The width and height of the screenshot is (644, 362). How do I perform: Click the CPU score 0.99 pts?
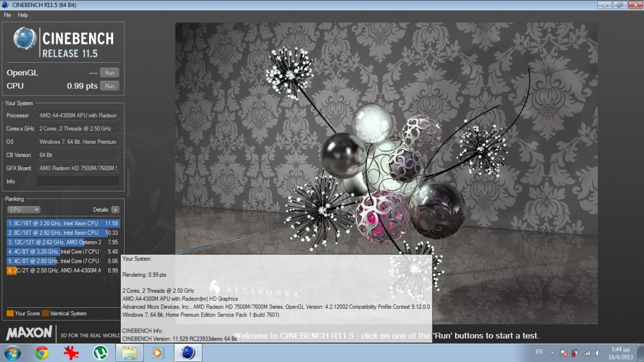pos(82,86)
